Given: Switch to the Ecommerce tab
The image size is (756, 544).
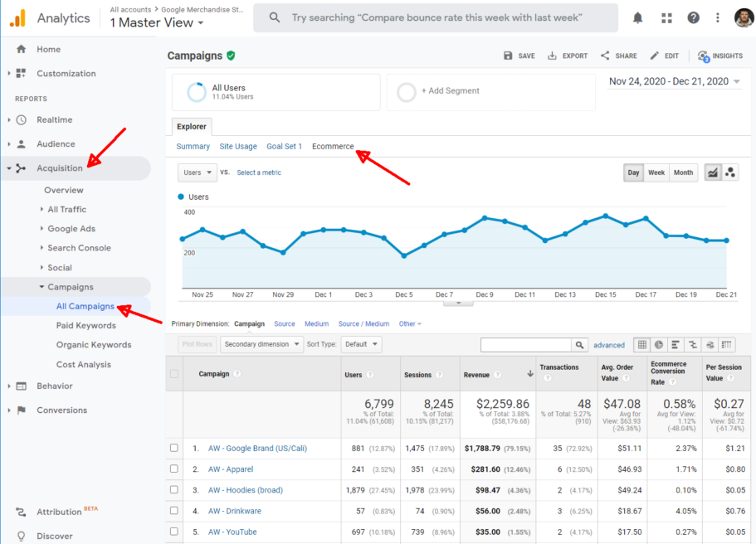Looking at the screenshot, I should point(333,146).
